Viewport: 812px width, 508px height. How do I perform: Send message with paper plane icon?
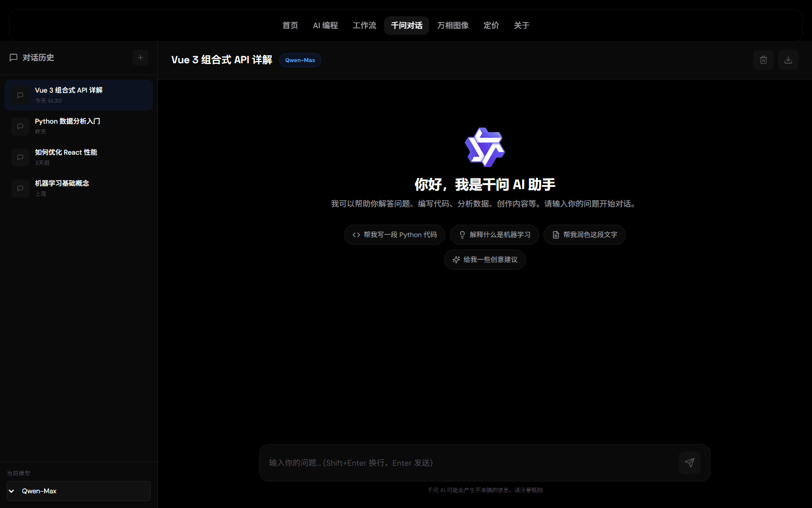tap(690, 463)
